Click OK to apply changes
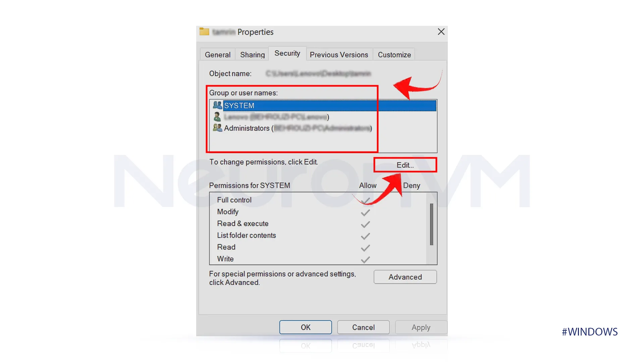644x362 pixels. coord(306,327)
